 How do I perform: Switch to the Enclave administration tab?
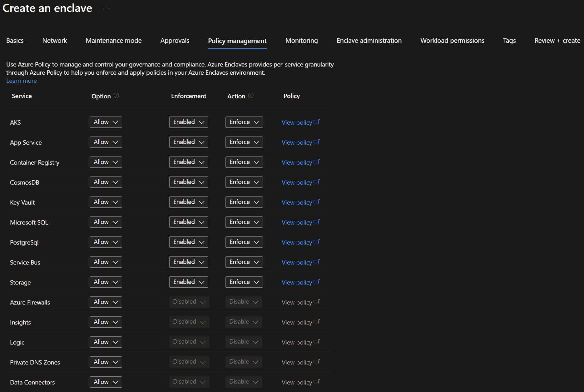369,41
